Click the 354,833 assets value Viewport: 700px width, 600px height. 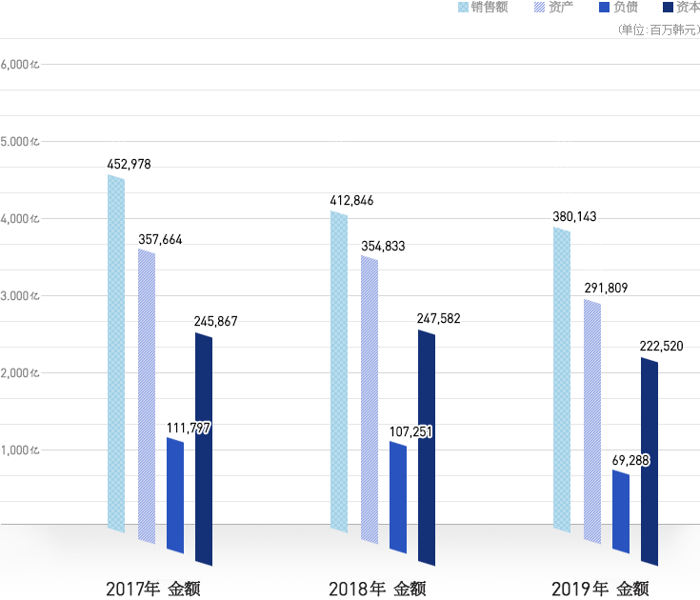(383, 247)
